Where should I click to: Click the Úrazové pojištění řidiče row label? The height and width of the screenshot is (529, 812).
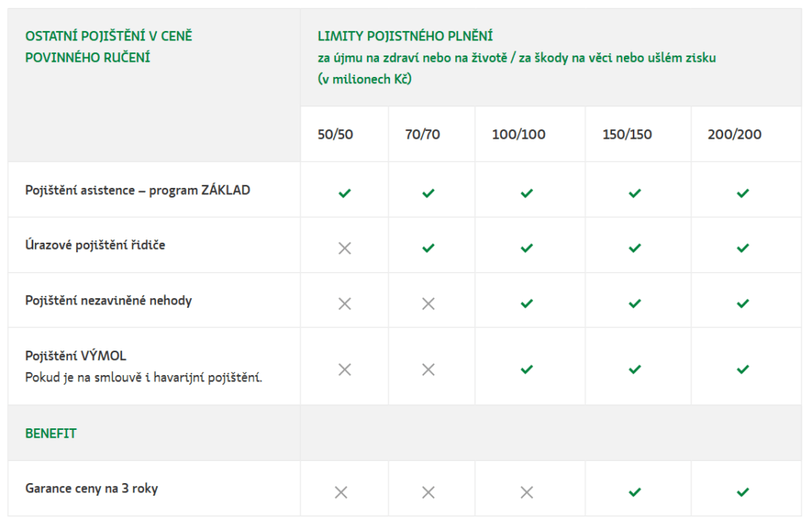[x=95, y=245]
